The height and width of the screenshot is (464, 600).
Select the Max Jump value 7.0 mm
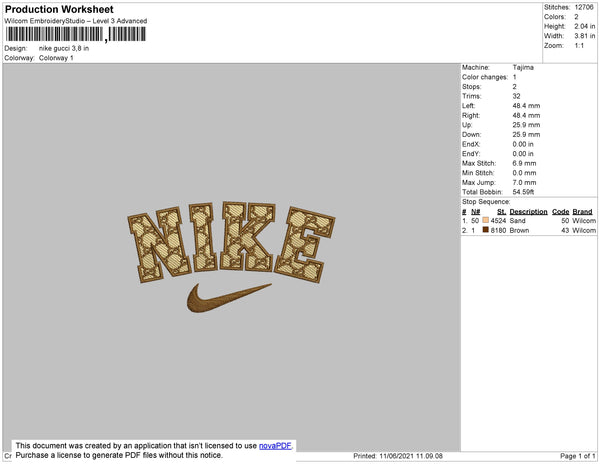pos(524,182)
